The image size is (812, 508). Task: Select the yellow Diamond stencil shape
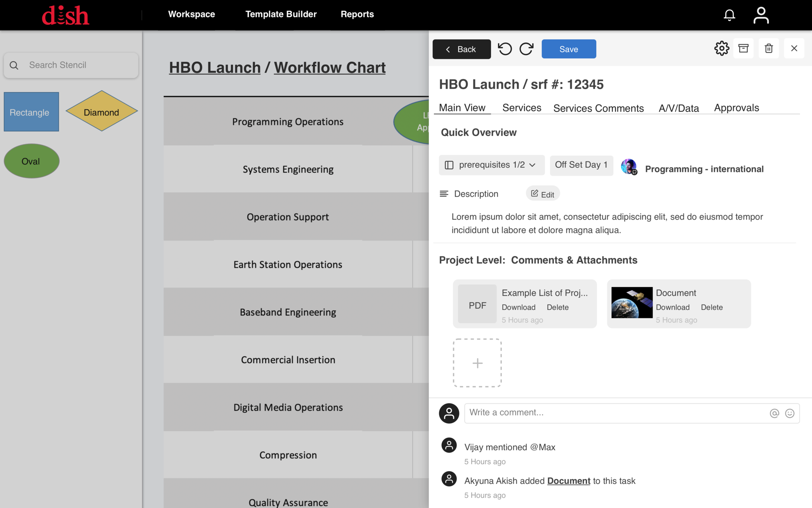pyautogui.click(x=101, y=112)
